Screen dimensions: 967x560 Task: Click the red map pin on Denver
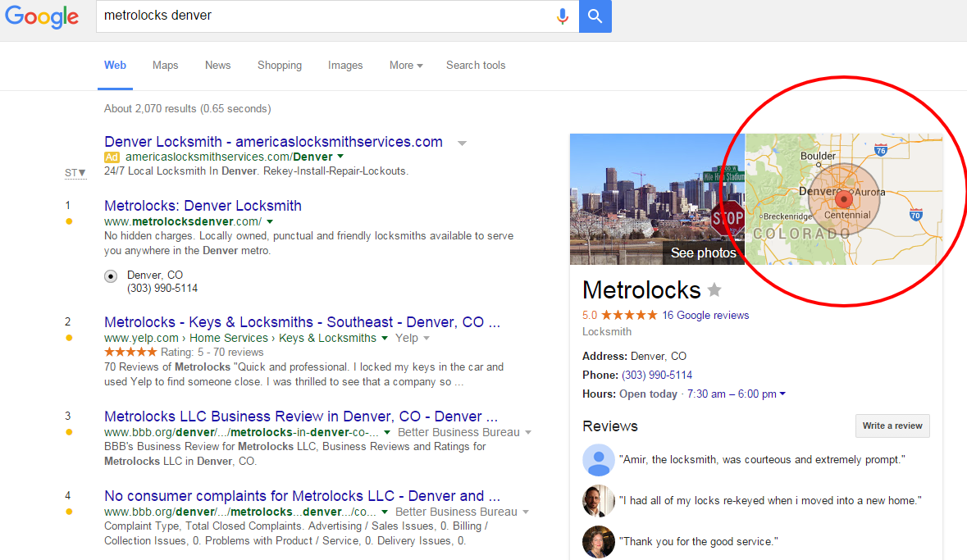843,199
